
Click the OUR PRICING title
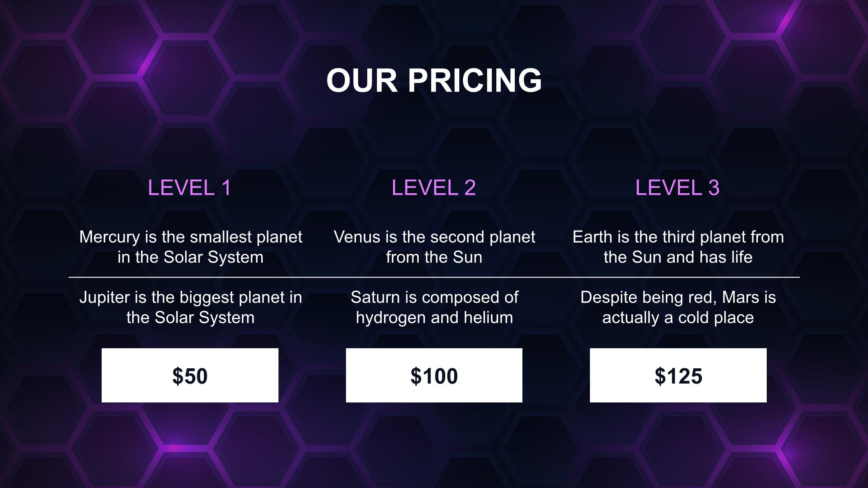[x=434, y=80]
